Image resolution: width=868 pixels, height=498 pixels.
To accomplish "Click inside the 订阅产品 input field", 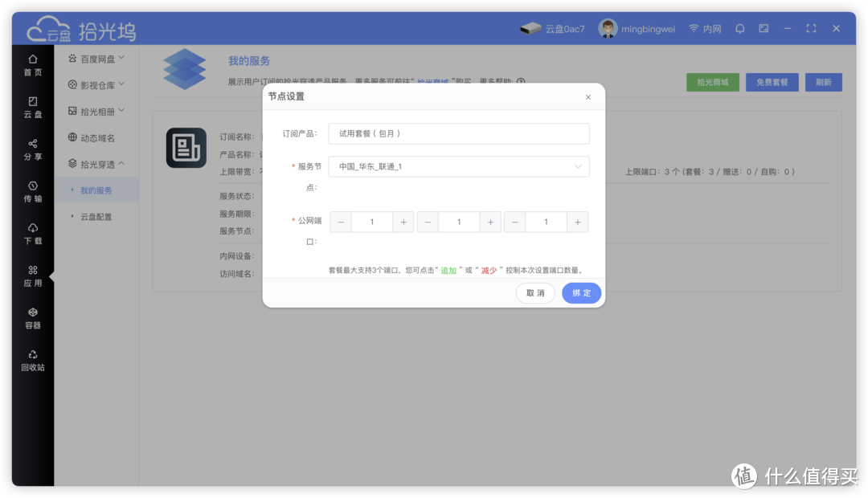I will point(458,133).
